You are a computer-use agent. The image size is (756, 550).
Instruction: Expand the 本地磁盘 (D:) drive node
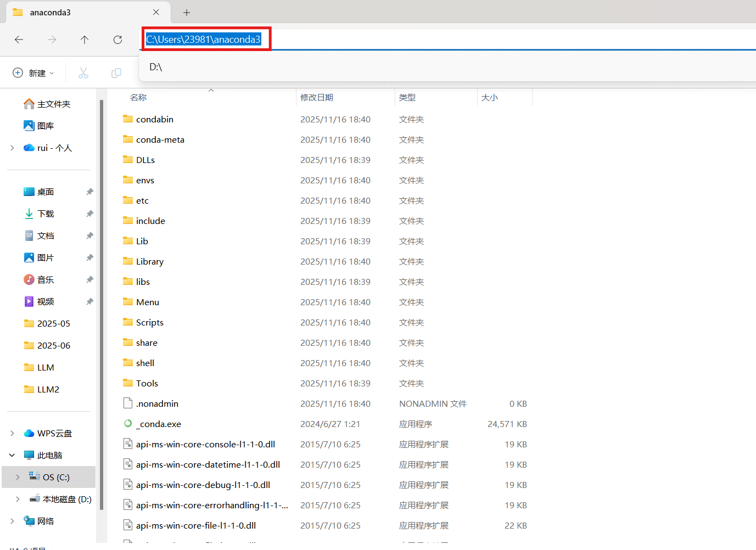(x=18, y=499)
